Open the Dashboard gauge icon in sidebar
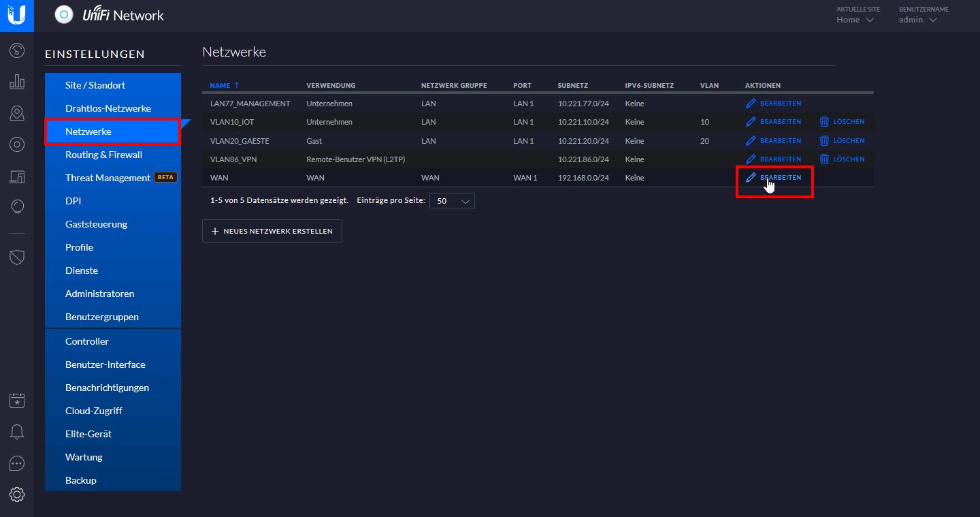This screenshot has height=517, width=980. coord(17,50)
